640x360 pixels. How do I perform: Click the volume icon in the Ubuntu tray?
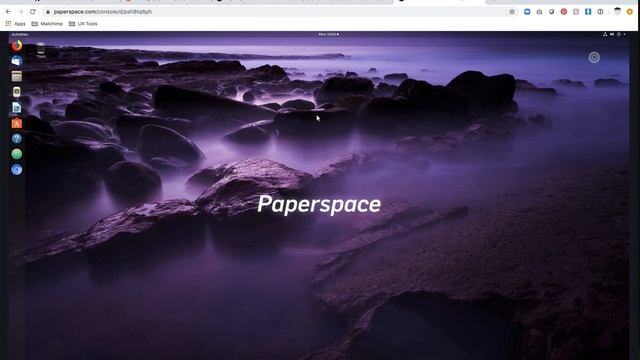pyautogui.click(x=612, y=34)
